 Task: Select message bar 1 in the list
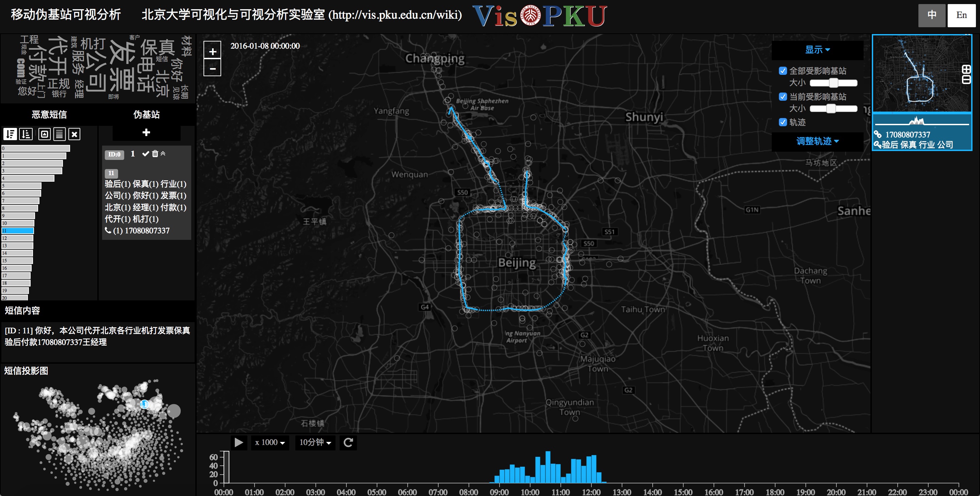(34, 156)
